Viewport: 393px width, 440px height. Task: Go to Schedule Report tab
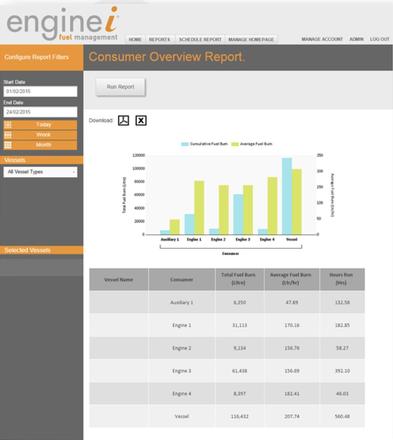pos(200,39)
